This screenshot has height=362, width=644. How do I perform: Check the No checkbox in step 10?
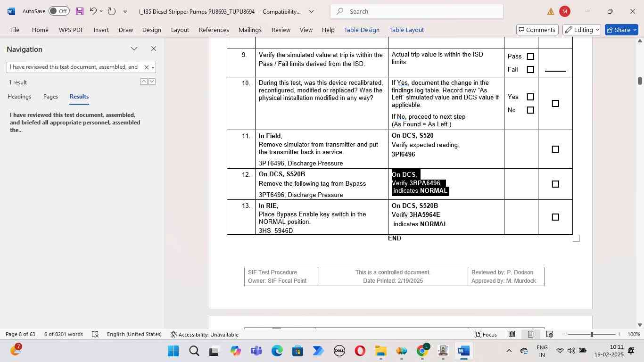530,110
